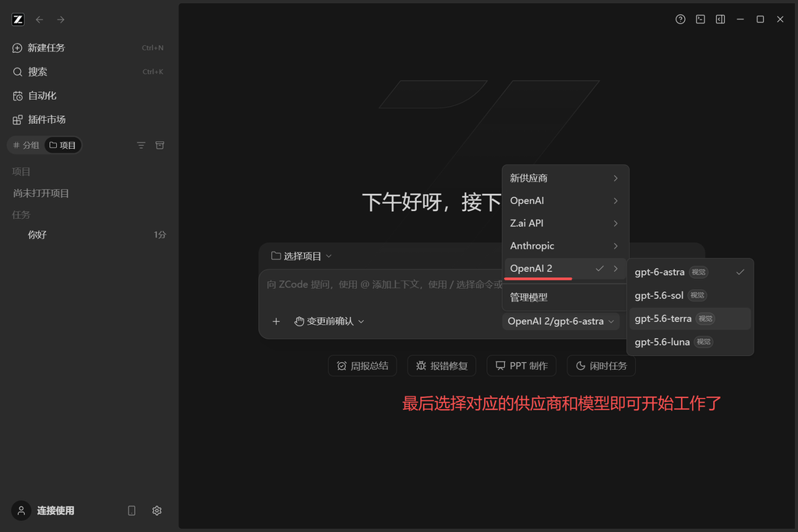
Task: Click the ZCode logo icon
Action: (18, 19)
